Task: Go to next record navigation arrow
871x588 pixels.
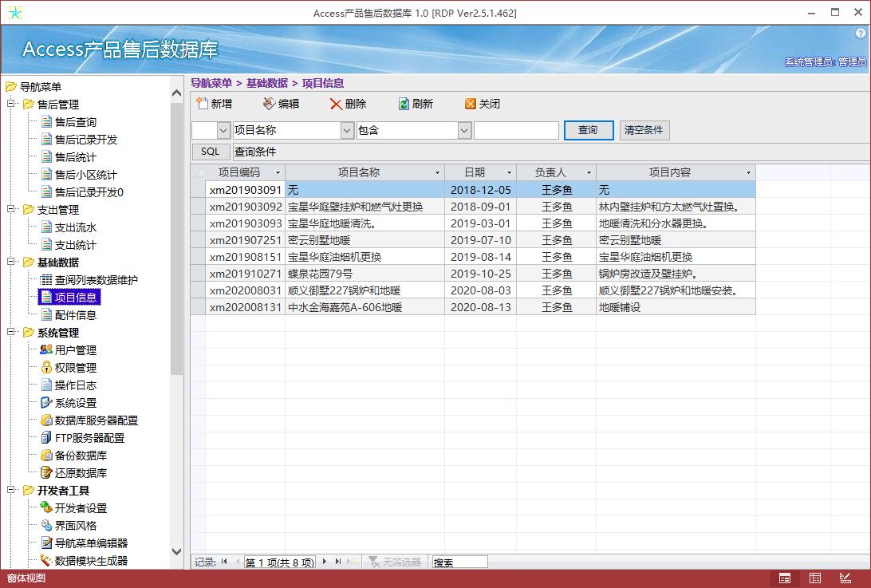Action: tap(325, 562)
